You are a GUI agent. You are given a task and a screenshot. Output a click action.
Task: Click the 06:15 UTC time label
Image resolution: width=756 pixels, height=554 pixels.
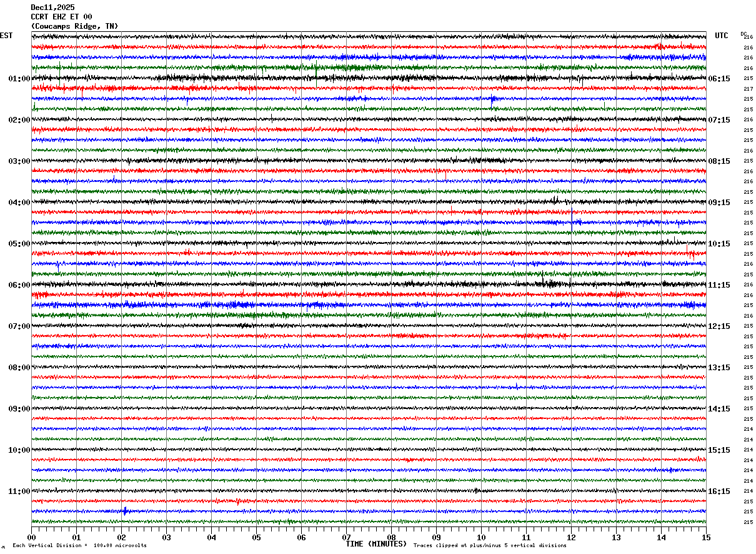coord(719,79)
